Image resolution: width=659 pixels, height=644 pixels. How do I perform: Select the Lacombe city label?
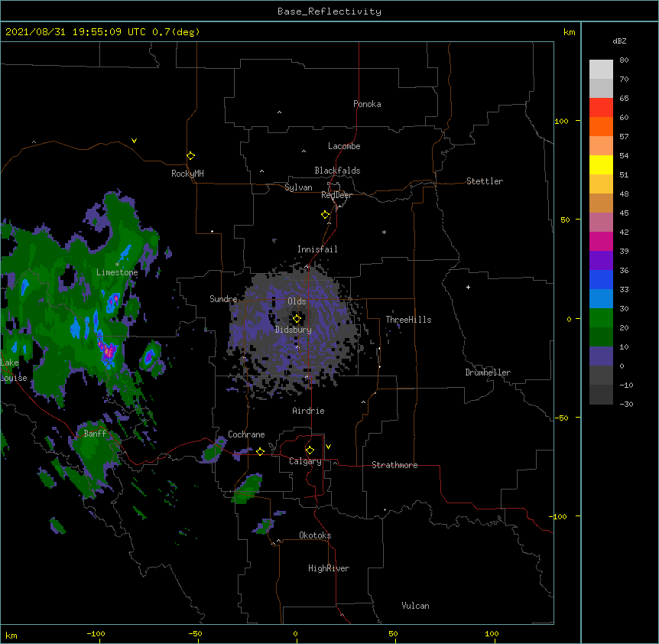pyautogui.click(x=344, y=146)
